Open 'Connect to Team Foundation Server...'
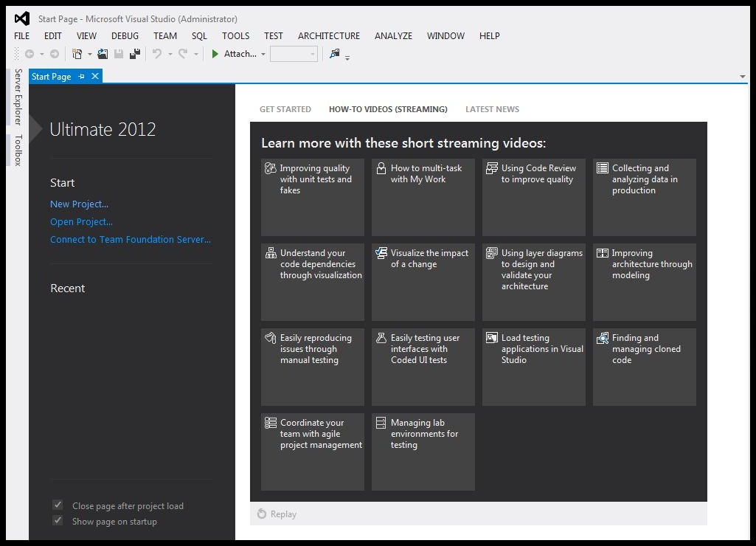The width and height of the screenshot is (756, 546). coord(130,239)
